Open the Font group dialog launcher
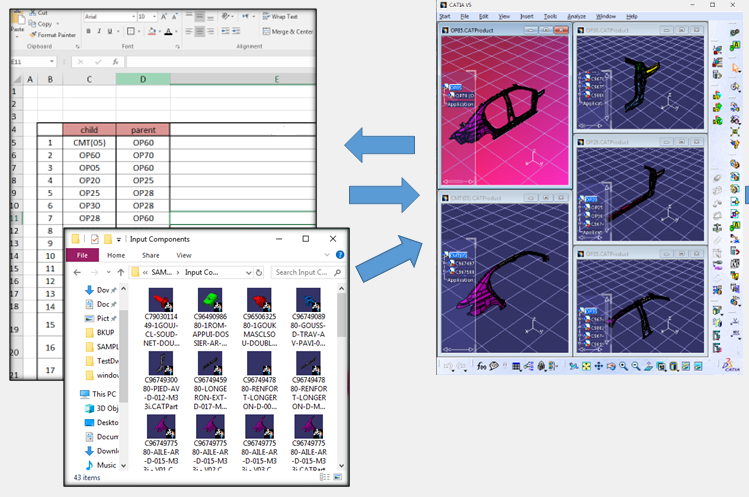This screenshot has width=749, height=497. (x=177, y=47)
